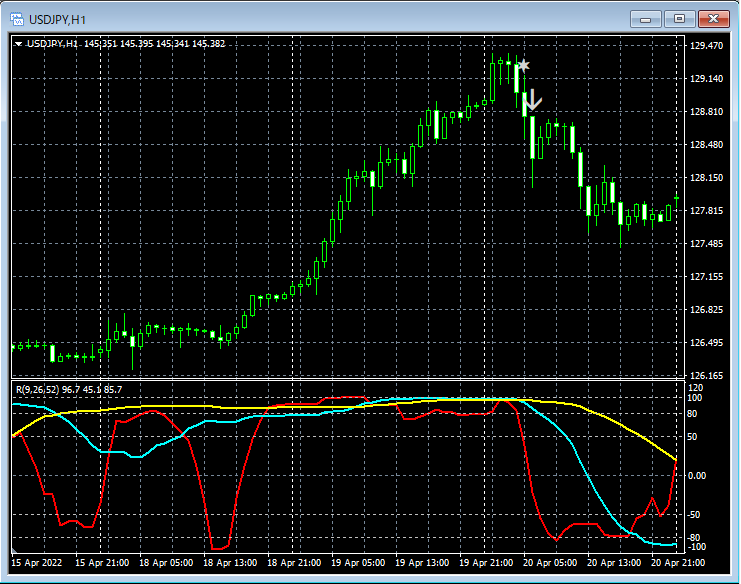Click the 126.165 price scale label
741x584 pixels.
(706, 376)
